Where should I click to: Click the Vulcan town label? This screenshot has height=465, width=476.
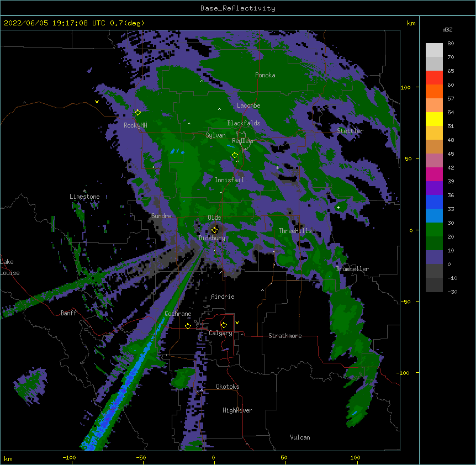(x=300, y=437)
